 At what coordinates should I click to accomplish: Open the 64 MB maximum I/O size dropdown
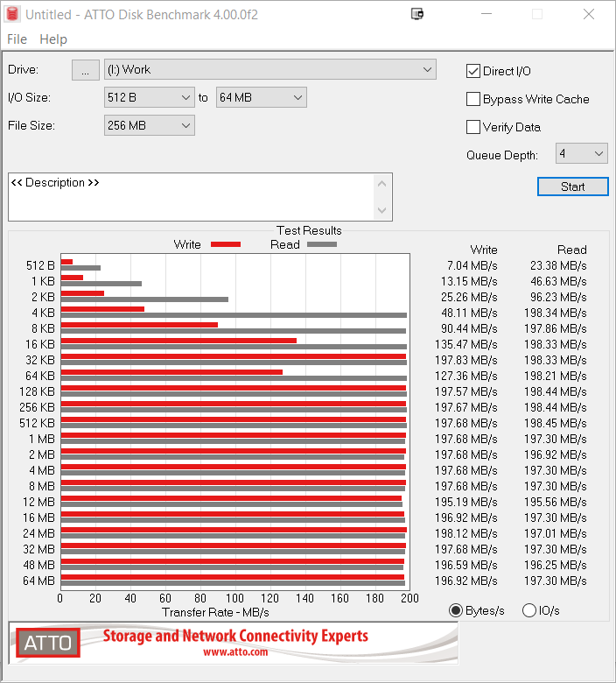(x=261, y=97)
